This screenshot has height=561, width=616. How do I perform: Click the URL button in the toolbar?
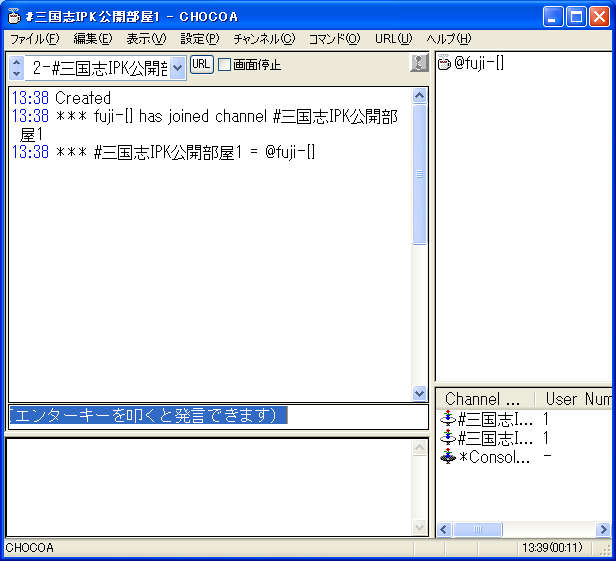click(201, 64)
